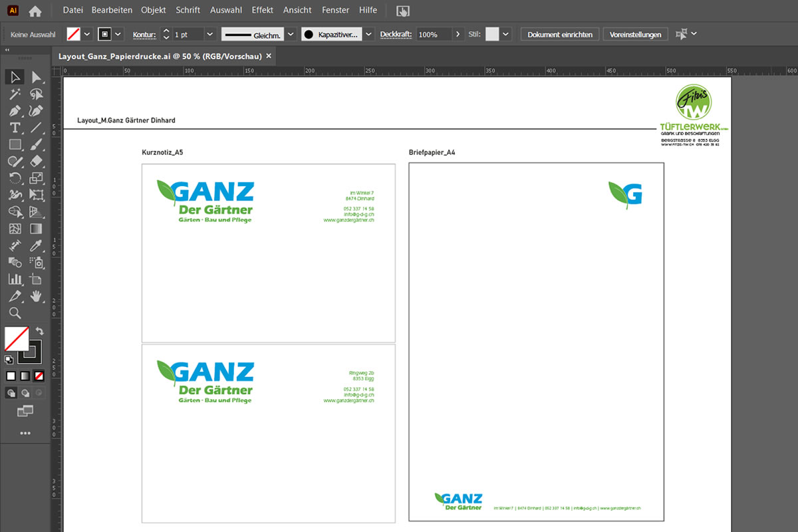Open the stroke weight dropdown
798x532 pixels.
[x=209, y=34]
